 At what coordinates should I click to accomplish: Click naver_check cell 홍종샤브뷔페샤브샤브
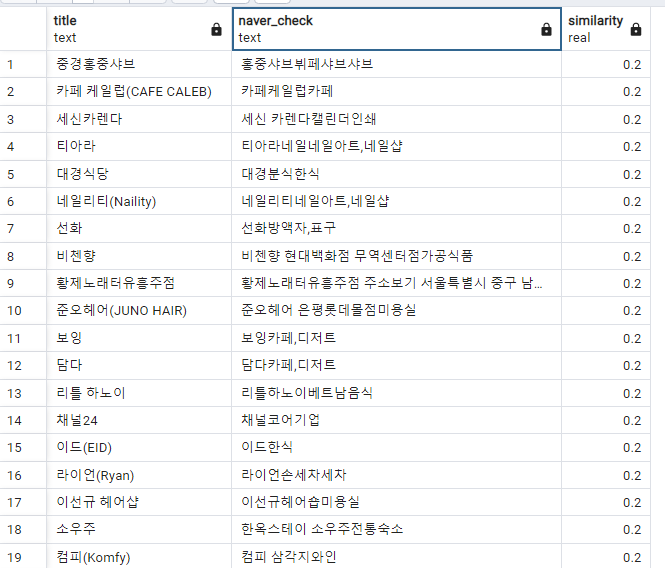click(397, 64)
